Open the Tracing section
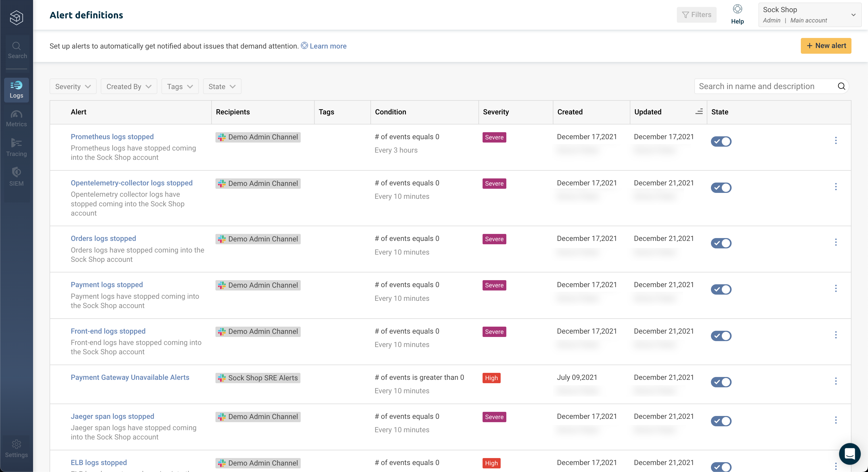 17,147
